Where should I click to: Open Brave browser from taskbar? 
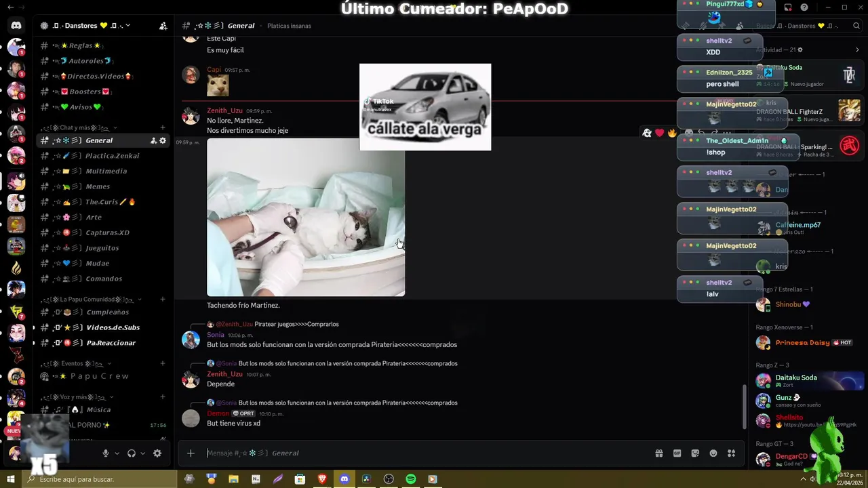pyautogui.click(x=322, y=479)
